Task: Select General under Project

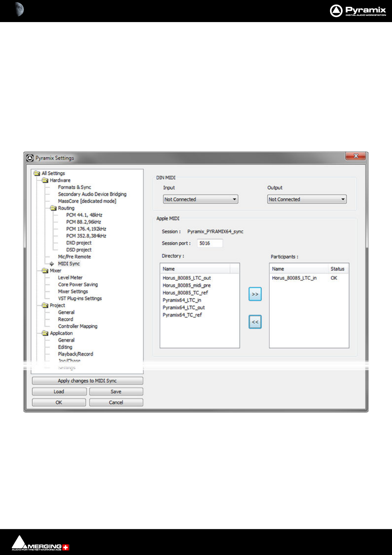Action: point(66,312)
